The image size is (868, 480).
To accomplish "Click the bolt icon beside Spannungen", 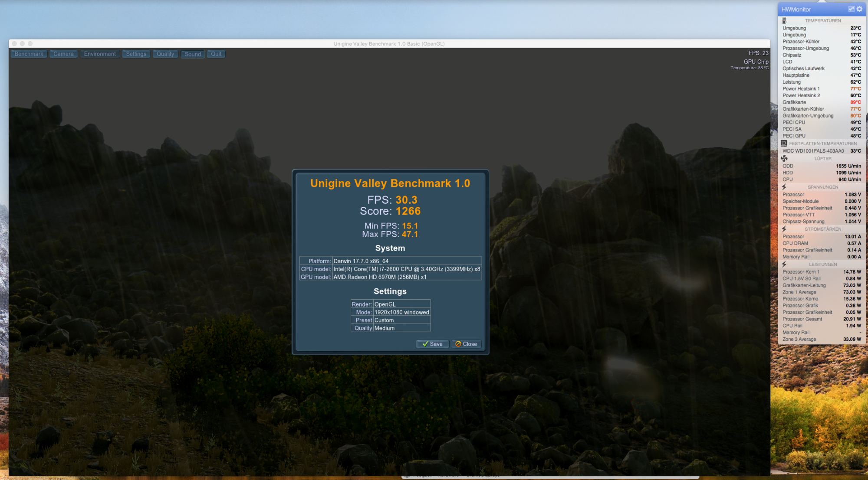I will 784,187.
